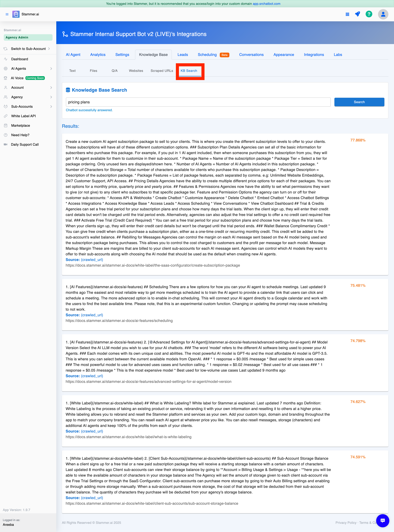The image size is (394, 532).
Task: Select the KB Search sub-tab
Action: 189,71
